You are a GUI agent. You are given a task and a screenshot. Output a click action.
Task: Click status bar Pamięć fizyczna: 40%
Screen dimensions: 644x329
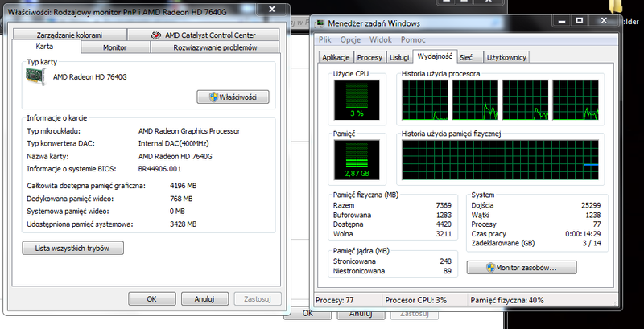tap(507, 300)
